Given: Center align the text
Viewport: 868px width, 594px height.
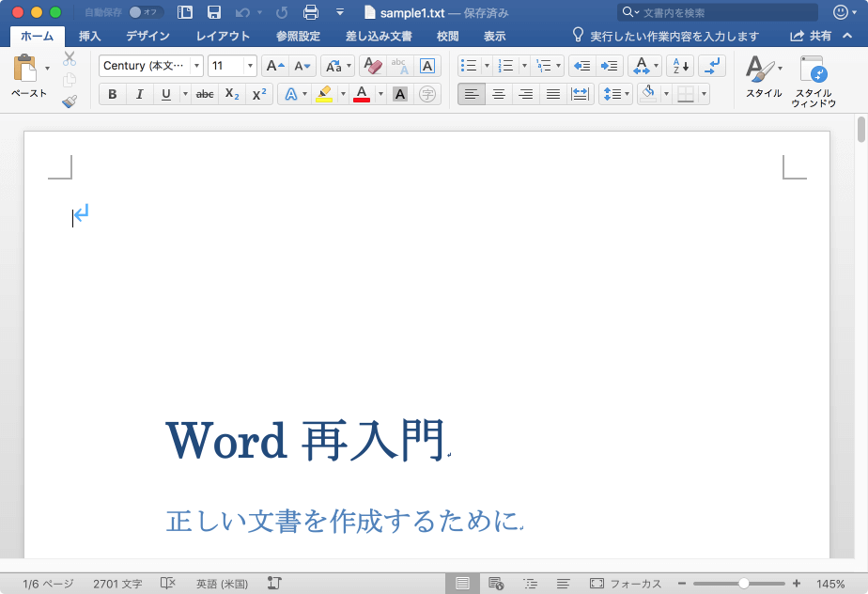Looking at the screenshot, I should (x=499, y=94).
